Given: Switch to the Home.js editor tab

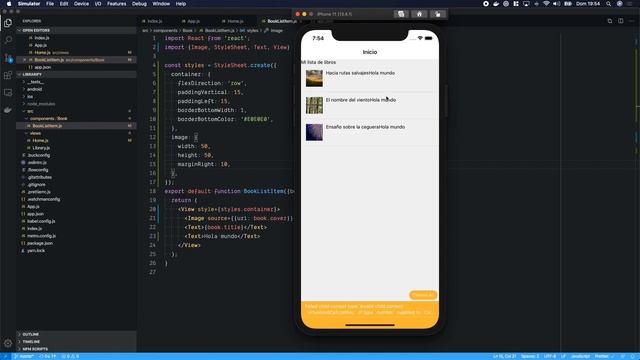Looking at the screenshot, I should pos(235,21).
